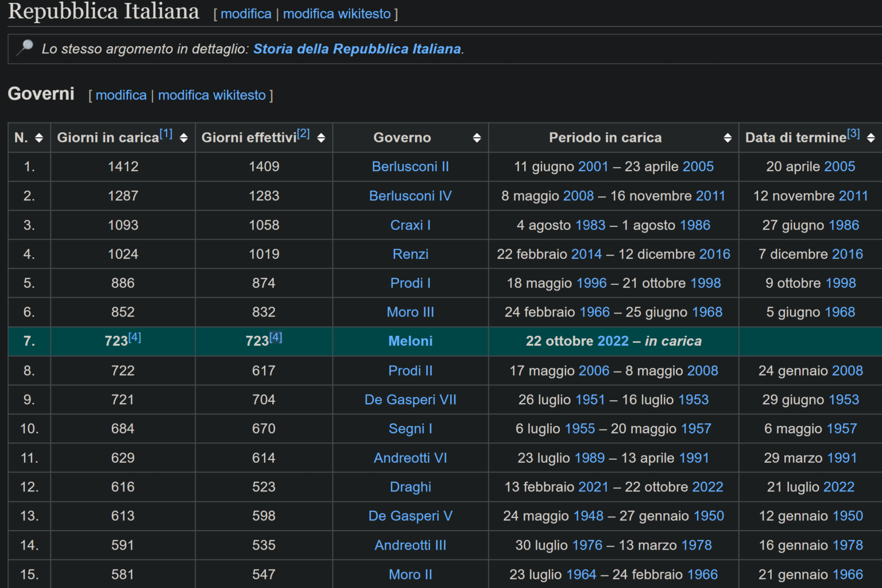
Task: Sort by Periodo in carica arrows
Action: (x=728, y=138)
